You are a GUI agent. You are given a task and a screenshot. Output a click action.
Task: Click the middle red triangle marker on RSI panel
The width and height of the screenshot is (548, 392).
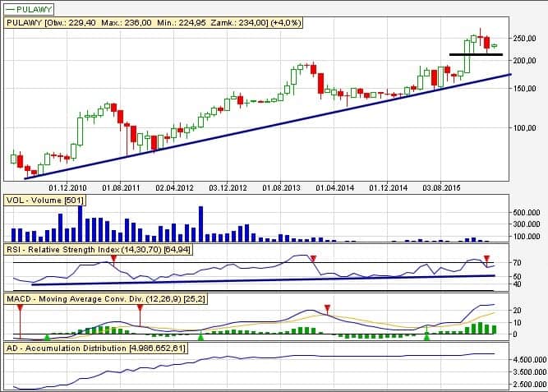point(313,258)
